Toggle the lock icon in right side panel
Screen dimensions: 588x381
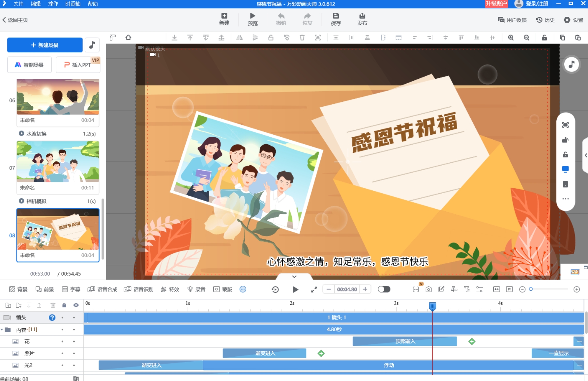[565, 154]
